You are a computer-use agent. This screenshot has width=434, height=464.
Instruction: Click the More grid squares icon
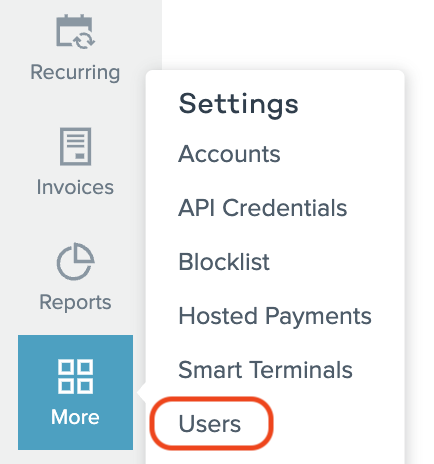[75, 376]
